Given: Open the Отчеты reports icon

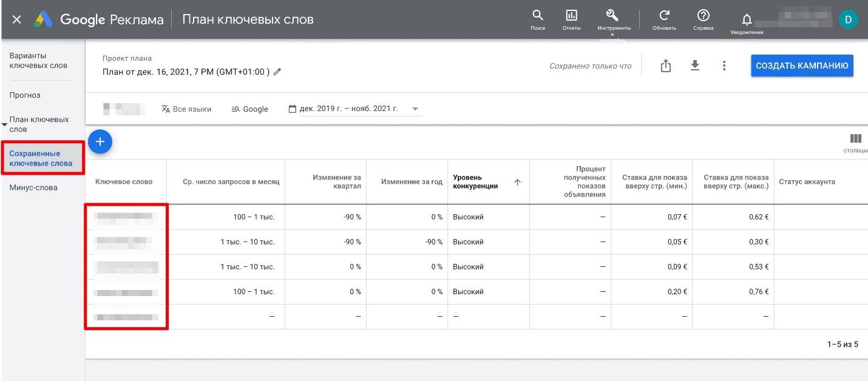Looking at the screenshot, I should point(571,16).
